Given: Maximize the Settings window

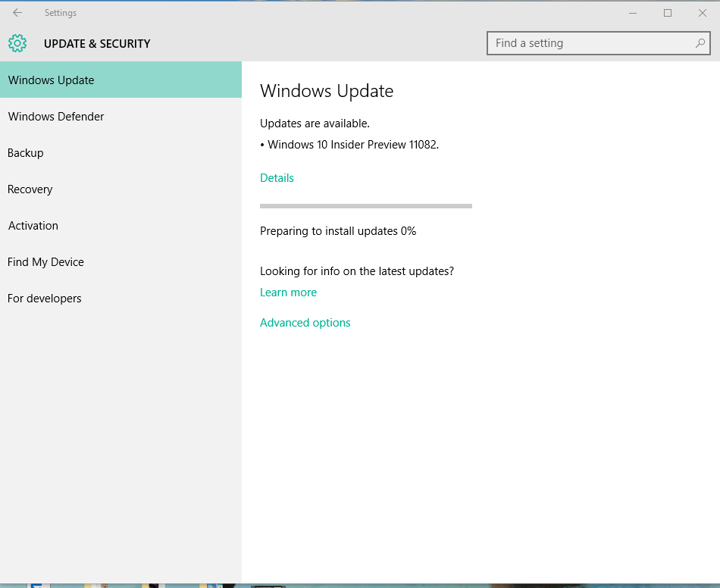Looking at the screenshot, I should pos(668,13).
